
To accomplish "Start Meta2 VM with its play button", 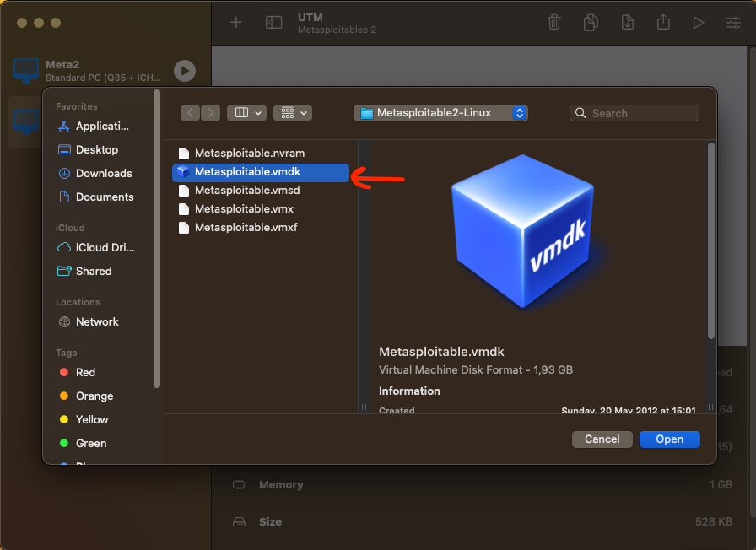I will point(185,71).
